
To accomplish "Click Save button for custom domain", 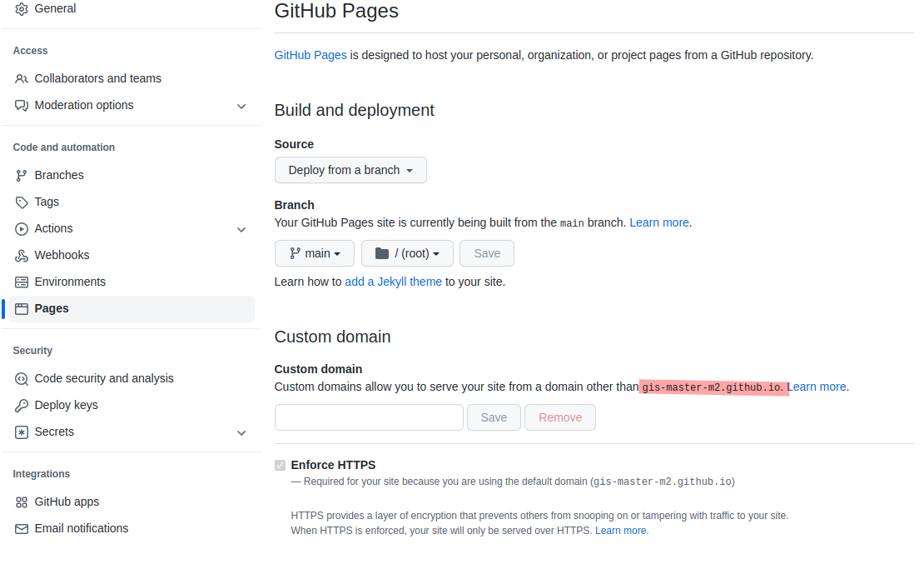I will (494, 417).
